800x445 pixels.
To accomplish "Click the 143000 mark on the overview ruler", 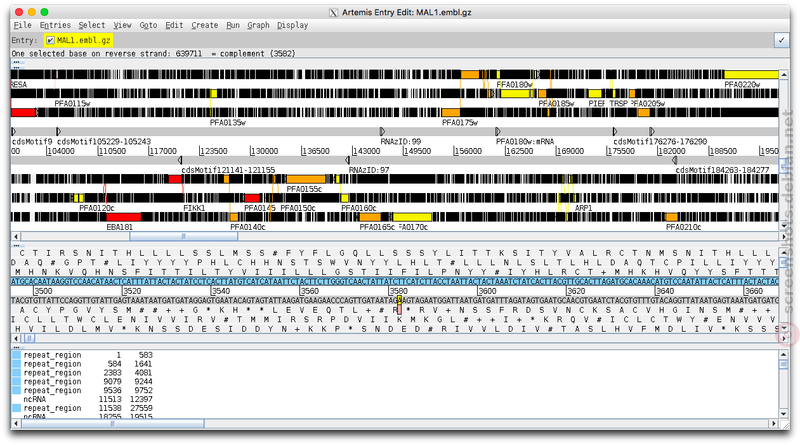I will (366, 151).
